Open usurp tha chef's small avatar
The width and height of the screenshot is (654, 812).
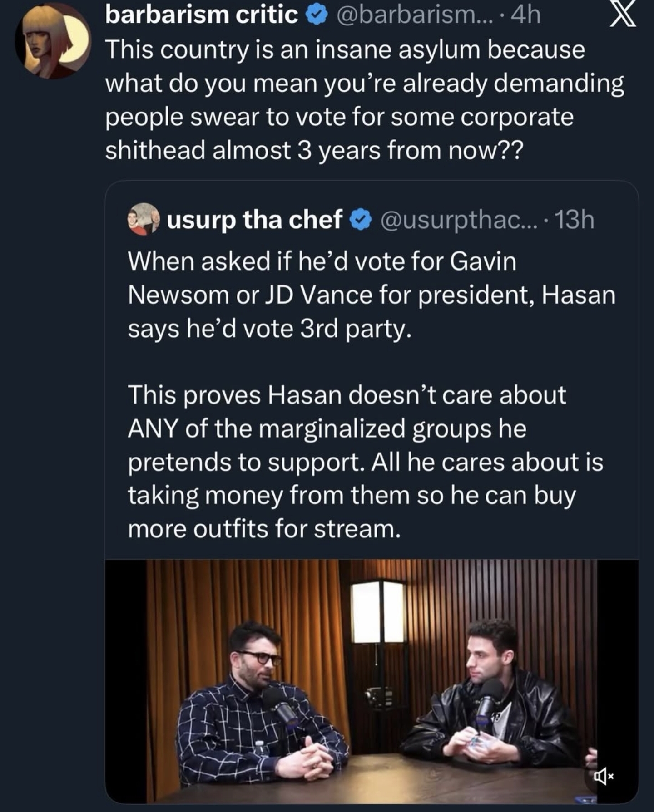(x=144, y=219)
